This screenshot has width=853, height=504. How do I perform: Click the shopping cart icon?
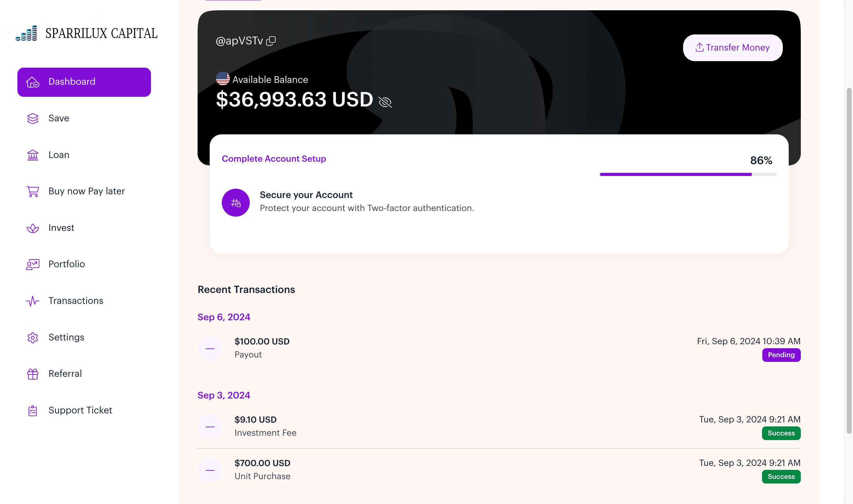tap(33, 191)
